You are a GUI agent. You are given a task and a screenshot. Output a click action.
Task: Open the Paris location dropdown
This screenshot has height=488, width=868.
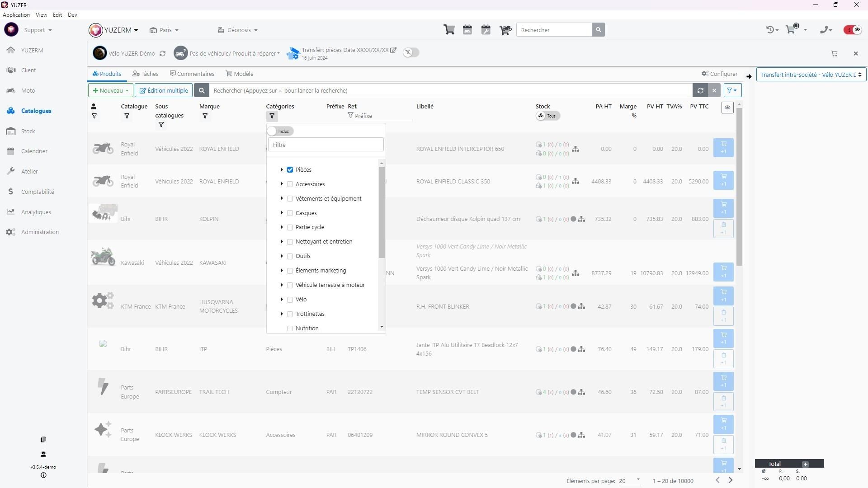[165, 30]
